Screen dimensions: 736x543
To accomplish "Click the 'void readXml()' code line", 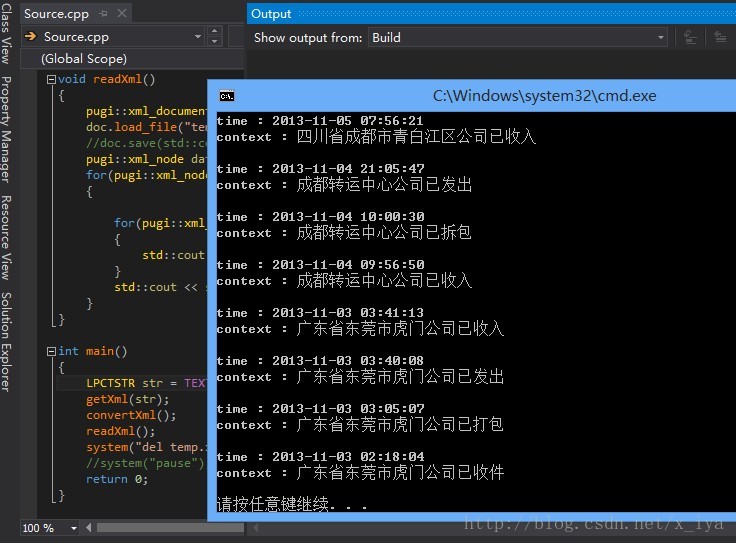I will (x=107, y=79).
